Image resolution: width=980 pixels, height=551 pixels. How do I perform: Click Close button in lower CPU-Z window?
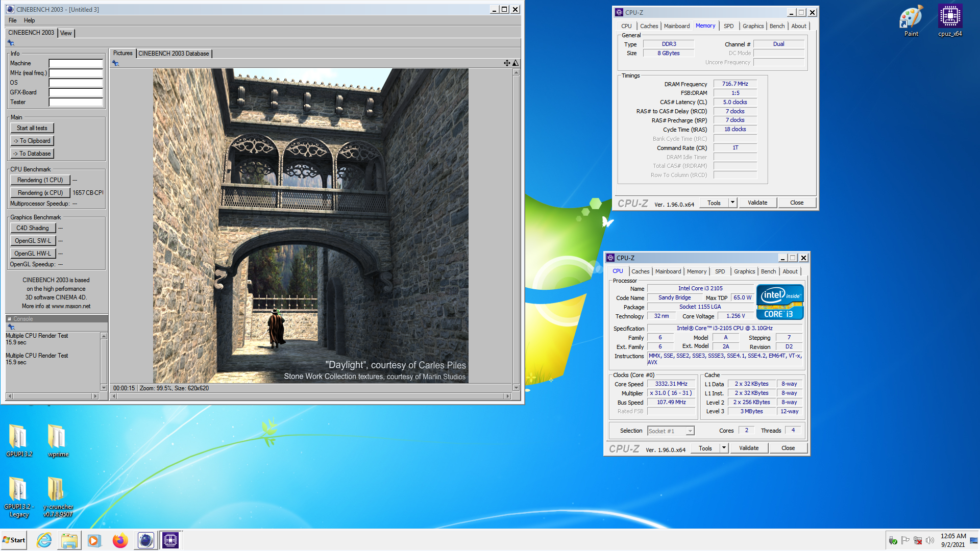pos(788,448)
